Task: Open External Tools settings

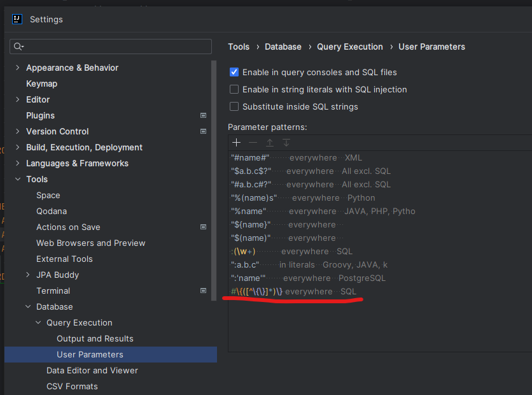Action: point(64,259)
